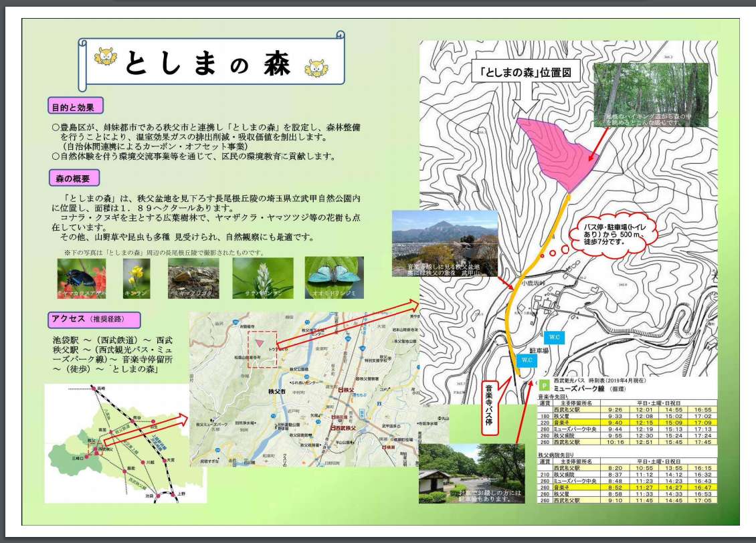Screen dimensions: 756x543
Task: Click the W.C marker below the 駐車場 label
Action: (527, 360)
